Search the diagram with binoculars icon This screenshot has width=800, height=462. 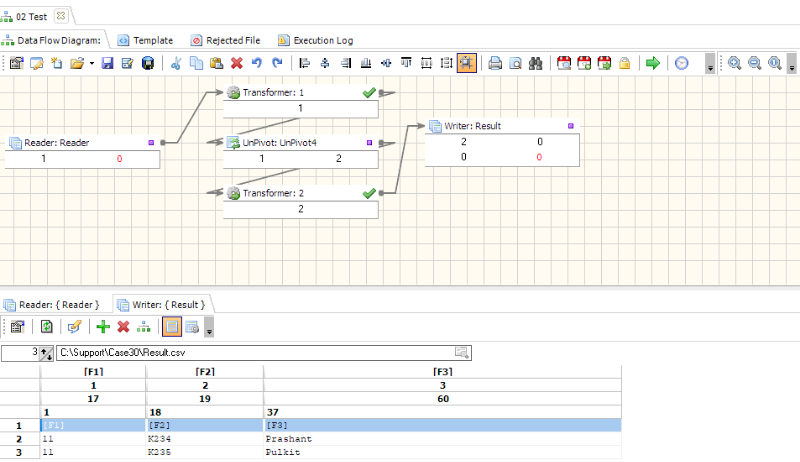535,63
